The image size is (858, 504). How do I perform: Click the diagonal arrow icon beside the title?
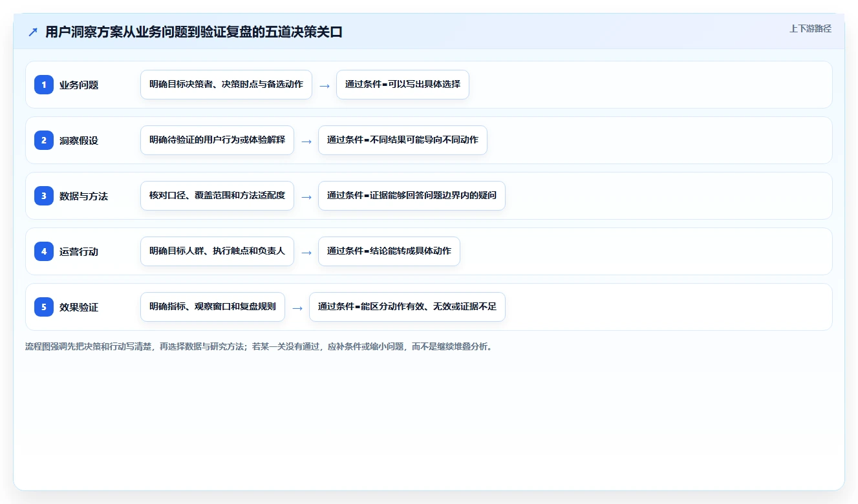[x=32, y=32]
